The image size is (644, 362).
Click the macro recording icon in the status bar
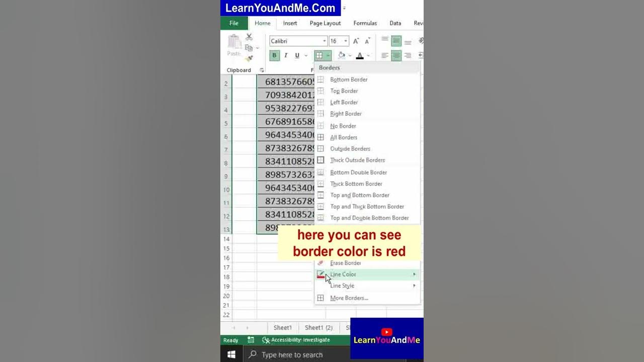[251, 340]
